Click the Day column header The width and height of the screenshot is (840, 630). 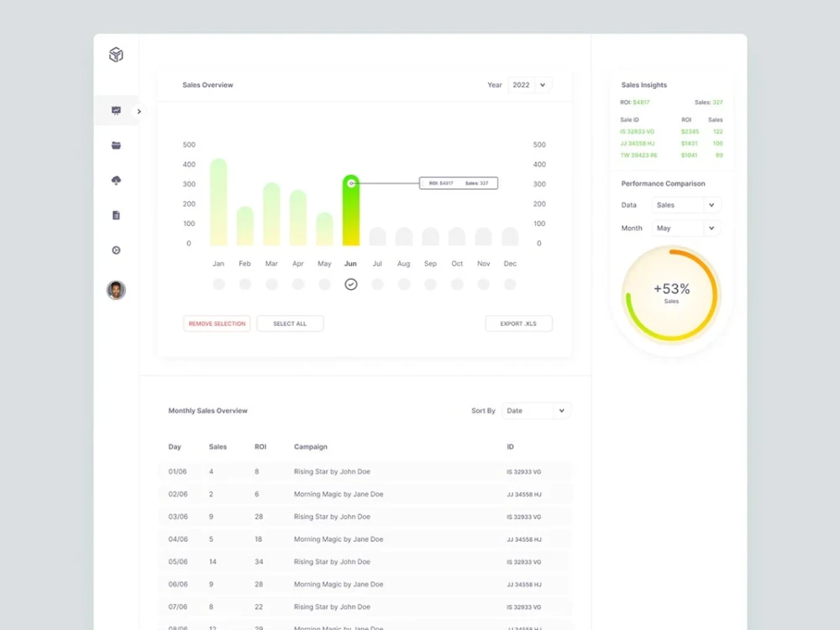click(175, 447)
